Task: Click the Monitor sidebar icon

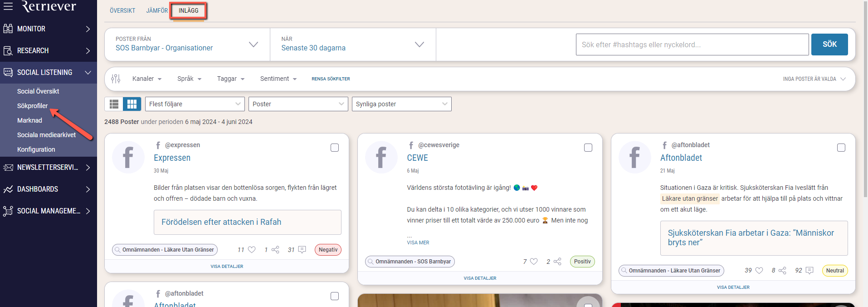Action: tap(8, 29)
